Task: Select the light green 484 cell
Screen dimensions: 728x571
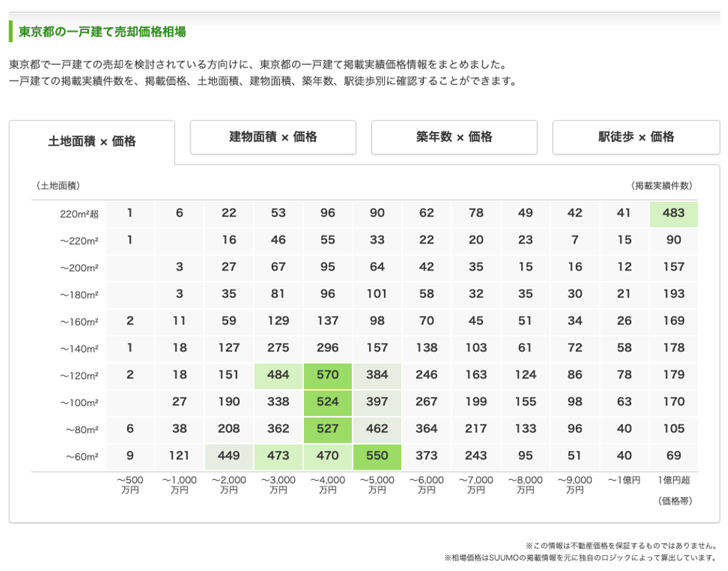Action: tap(278, 375)
